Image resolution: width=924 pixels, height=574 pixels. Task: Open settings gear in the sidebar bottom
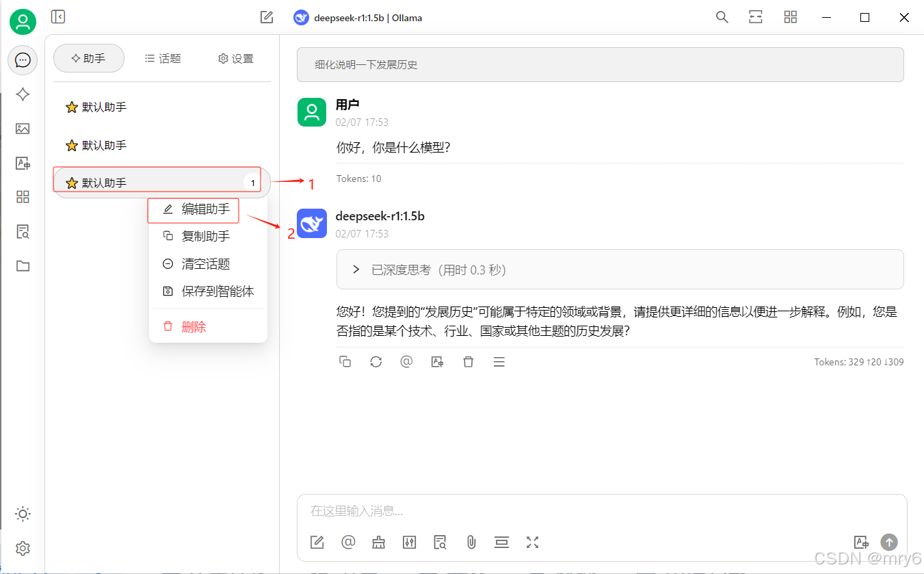[x=23, y=548]
